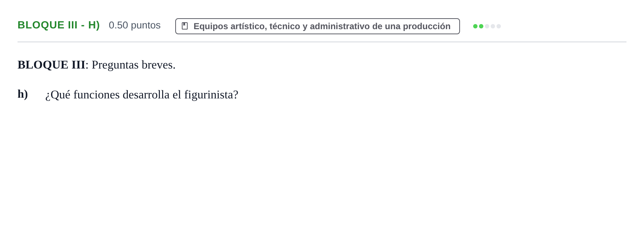Click the fourth (gray) difficulty dot

tap(493, 26)
